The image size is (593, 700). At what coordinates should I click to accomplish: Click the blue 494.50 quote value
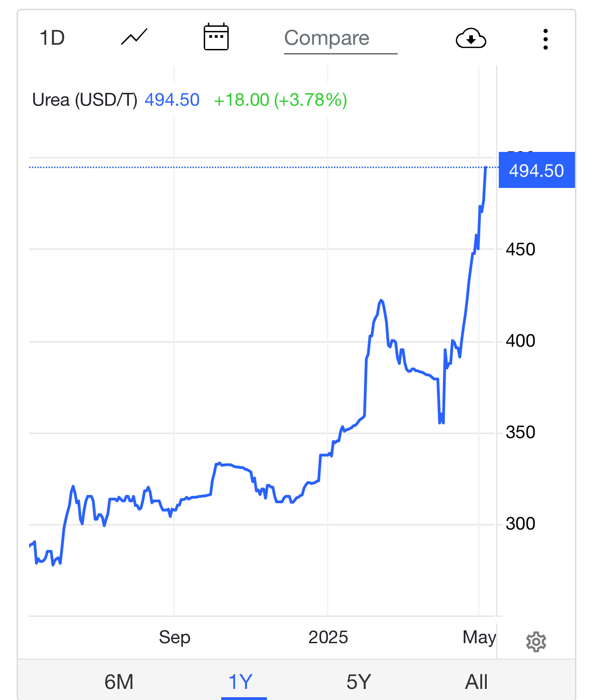coord(172,100)
